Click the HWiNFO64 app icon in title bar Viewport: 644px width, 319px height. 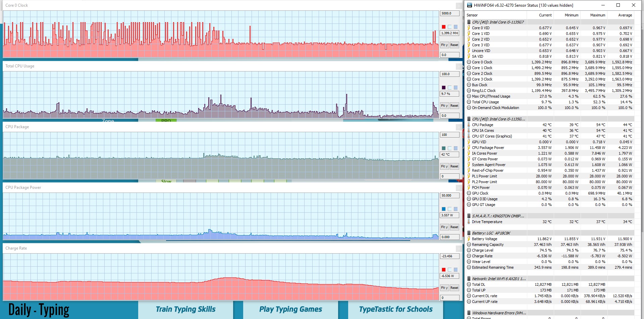tap(469, 5)
